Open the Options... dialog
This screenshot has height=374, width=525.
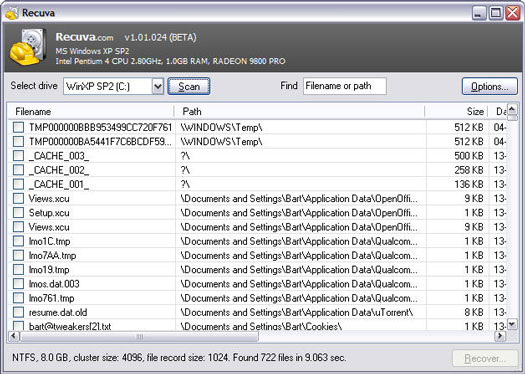point(490,86)
